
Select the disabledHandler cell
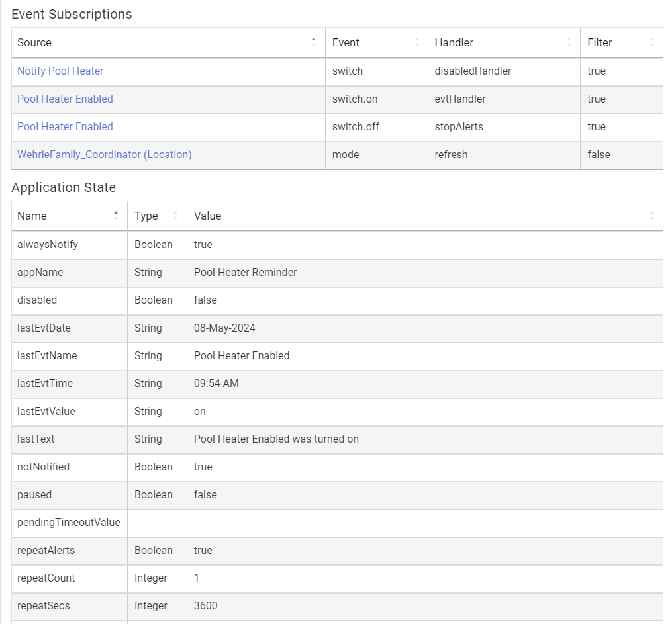point(504,71)
